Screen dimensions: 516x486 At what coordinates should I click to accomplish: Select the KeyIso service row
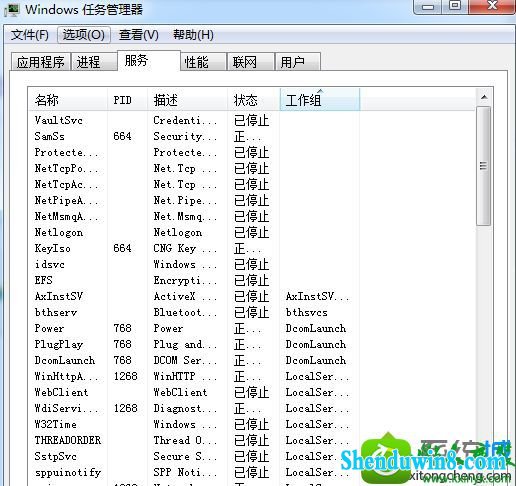coord(252,248)
